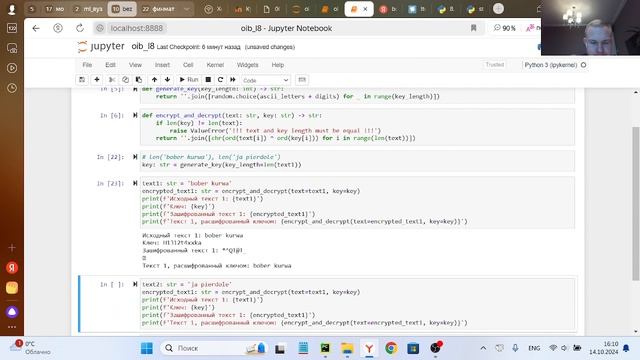
Task: Click text2 'ja pierdole' code line
Action: click(x=187, y=284)
